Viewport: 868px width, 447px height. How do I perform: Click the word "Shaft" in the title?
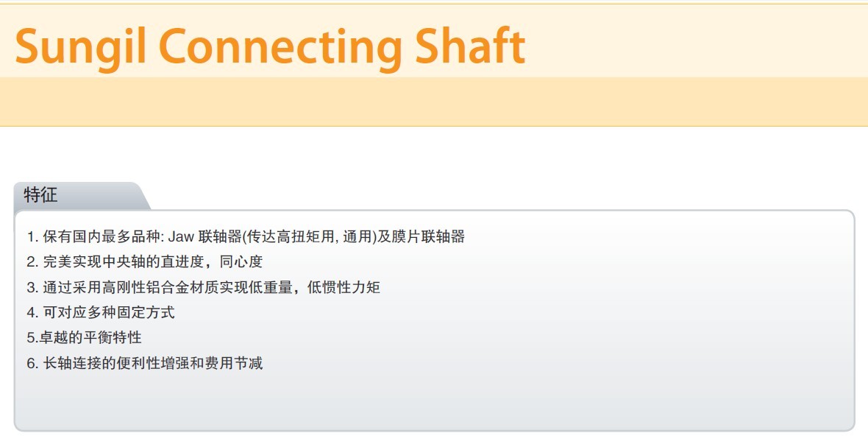click(470, 46)
